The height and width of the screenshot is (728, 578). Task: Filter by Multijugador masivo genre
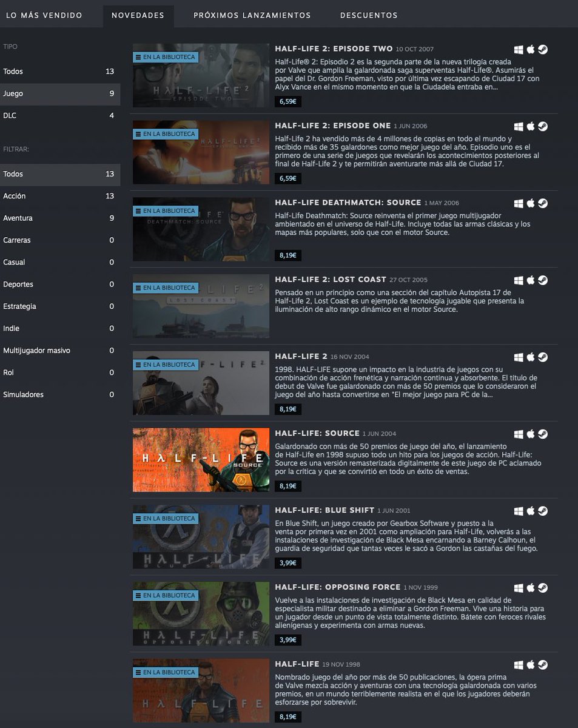pyautogui.click(x=59, y=350)
